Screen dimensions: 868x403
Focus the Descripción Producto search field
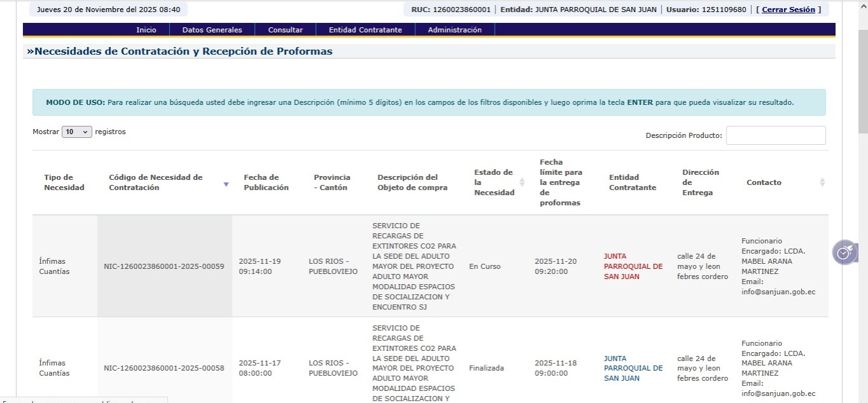[x=775, y=135]
